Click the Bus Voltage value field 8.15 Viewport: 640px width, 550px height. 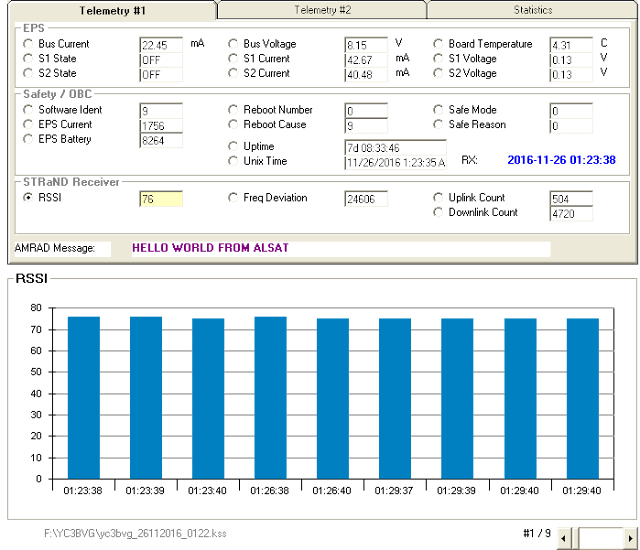(366, 45)
